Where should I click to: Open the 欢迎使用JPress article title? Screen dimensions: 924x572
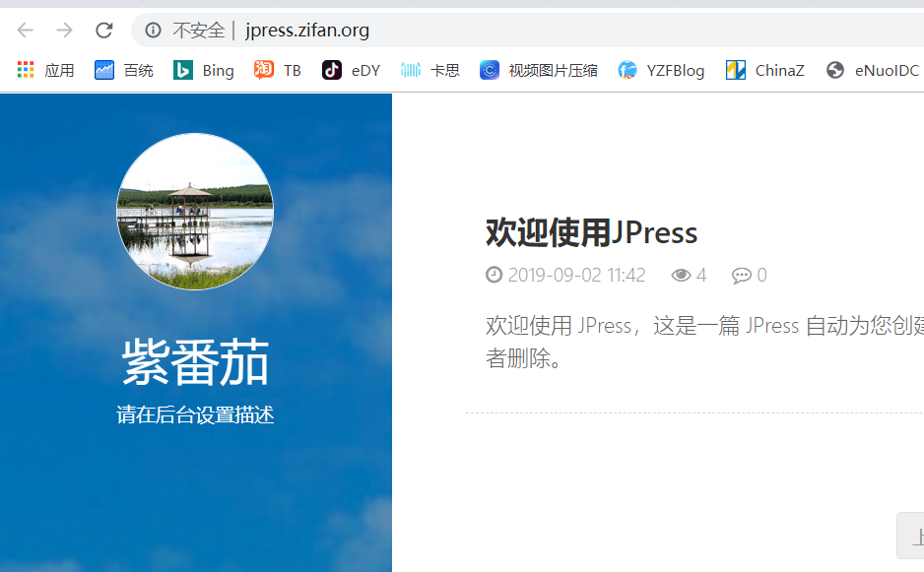pos(591,233)
